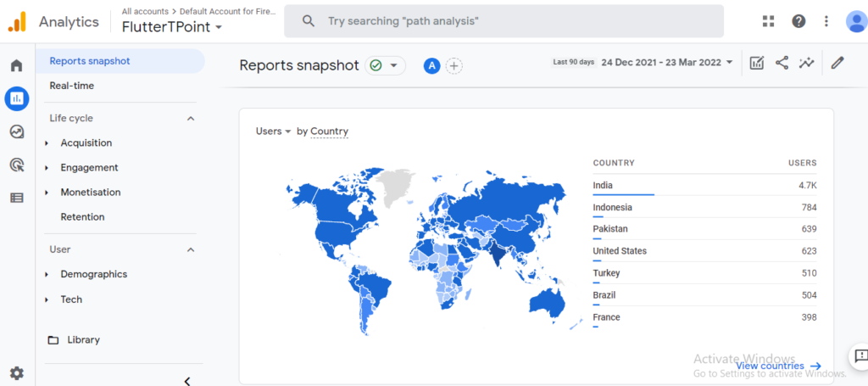Viewport: 868px width, 386px height.
Task: Click the 4.7K users value
Action: (808, 186)
